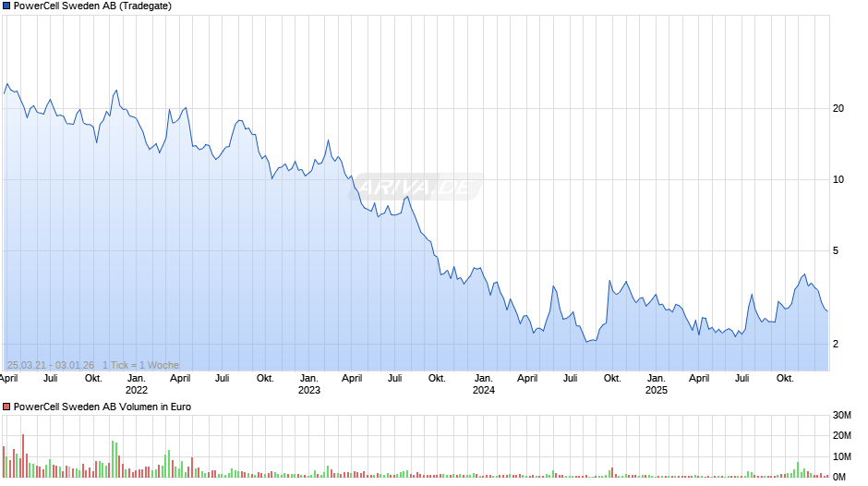Viewport: 868px width, 486px height.
Task: Click the volume axis label 30M
Action: (842, 415)
